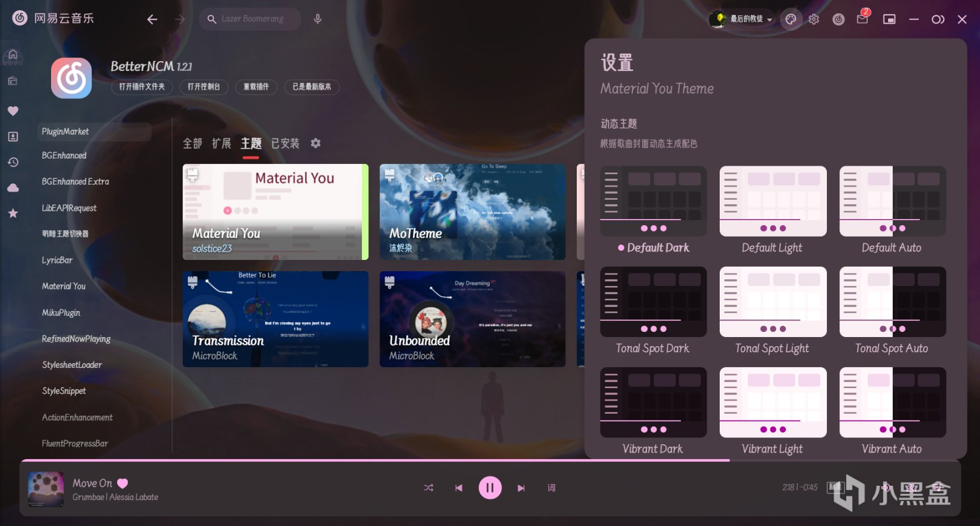Open liked music heart in the sidebar
This screenshot has height=526, width=980.
point(13,111)
